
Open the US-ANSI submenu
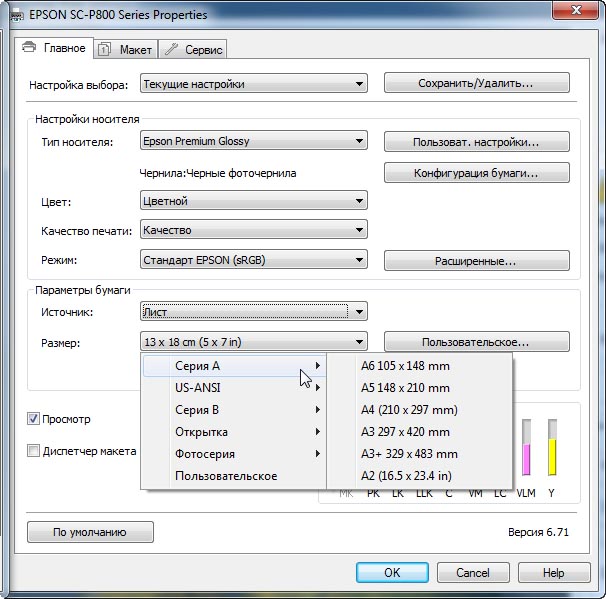(234, 388)
